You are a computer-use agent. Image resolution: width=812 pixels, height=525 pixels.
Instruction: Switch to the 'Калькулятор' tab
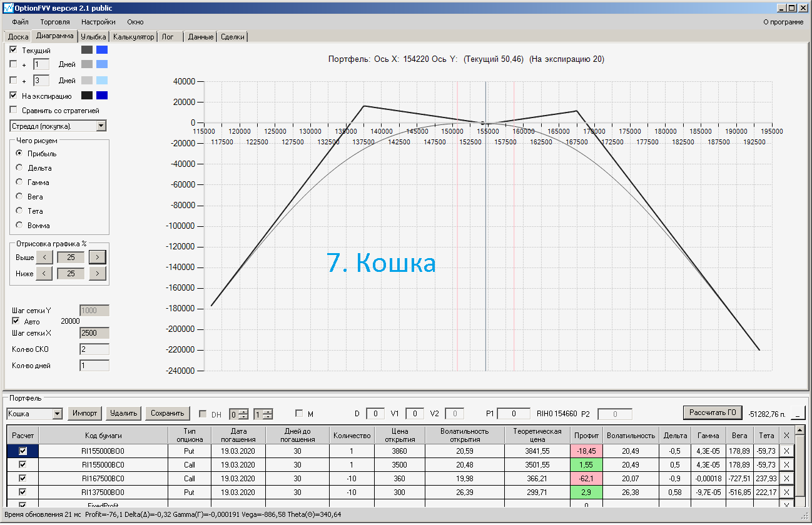(x=134, y=37)
